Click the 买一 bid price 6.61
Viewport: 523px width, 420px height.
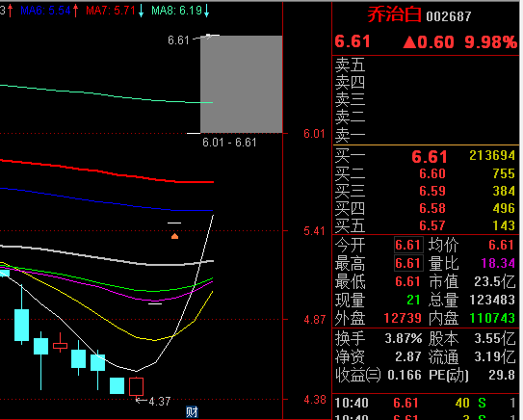pos(430,156)
